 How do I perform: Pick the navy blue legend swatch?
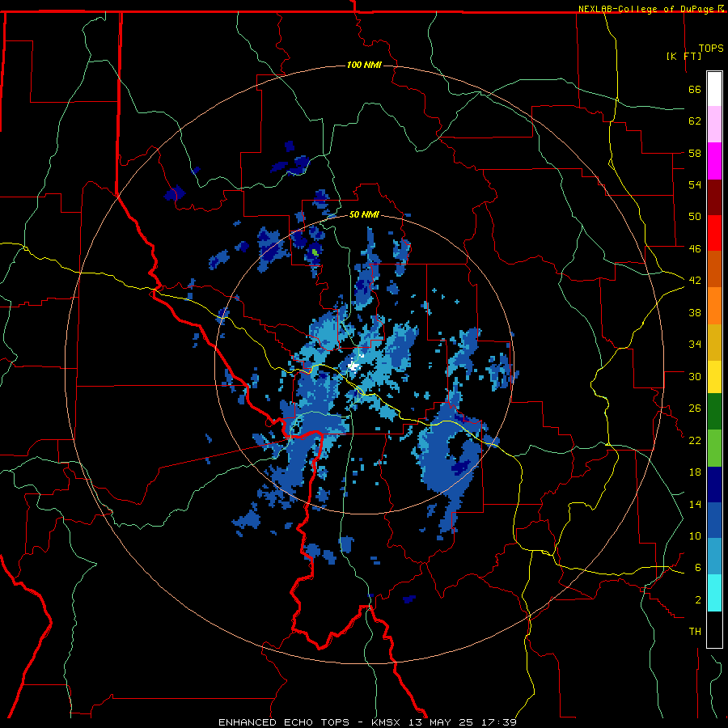pyautogui.click(x=714, y=485)
